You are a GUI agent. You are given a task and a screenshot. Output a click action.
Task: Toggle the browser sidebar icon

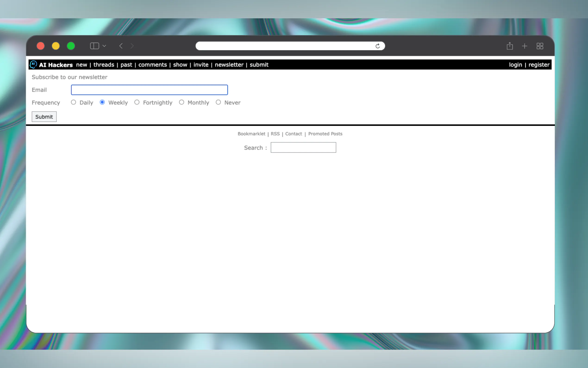[94, 46]
